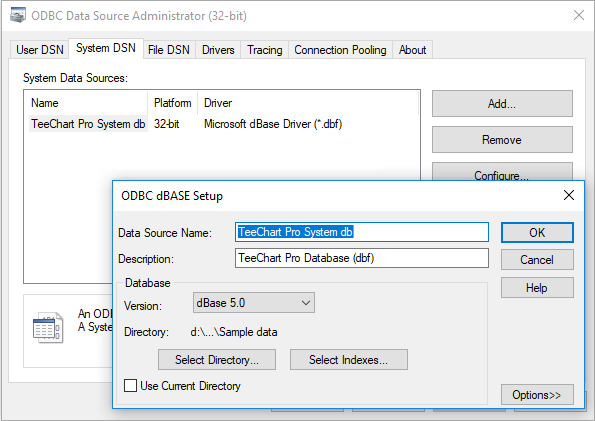Click the Description input field
This screenshot has height=421, width=595.
362,258
